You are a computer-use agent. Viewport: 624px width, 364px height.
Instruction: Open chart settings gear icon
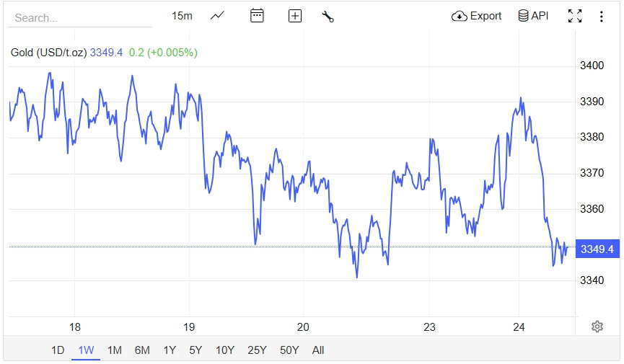coord(597,327)
